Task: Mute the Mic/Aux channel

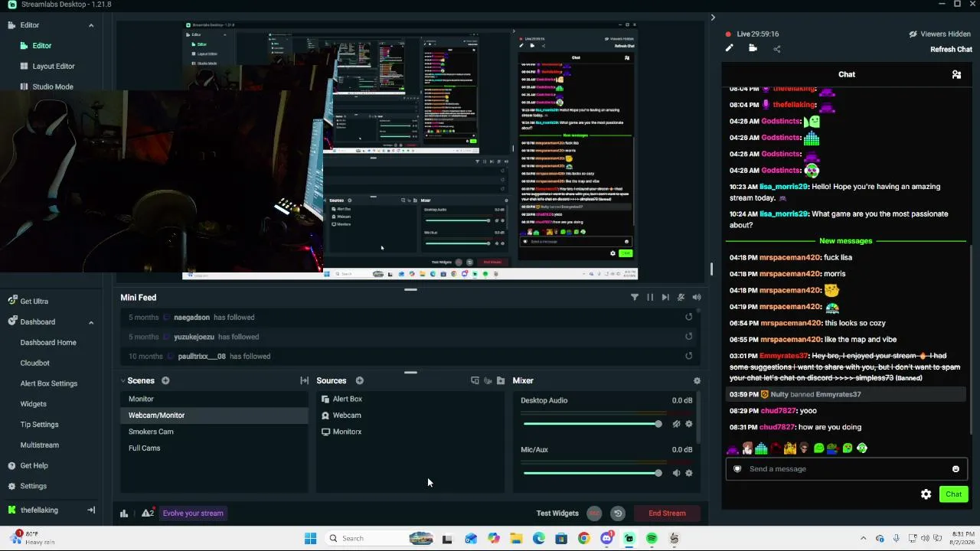Action: (676, 473)
